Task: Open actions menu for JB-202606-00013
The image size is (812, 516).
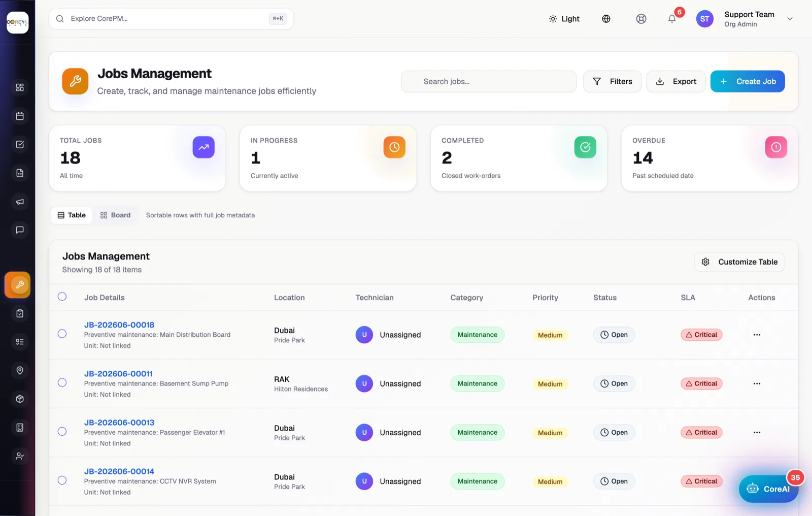Action: pyautogui.click(x=757, y=432)
